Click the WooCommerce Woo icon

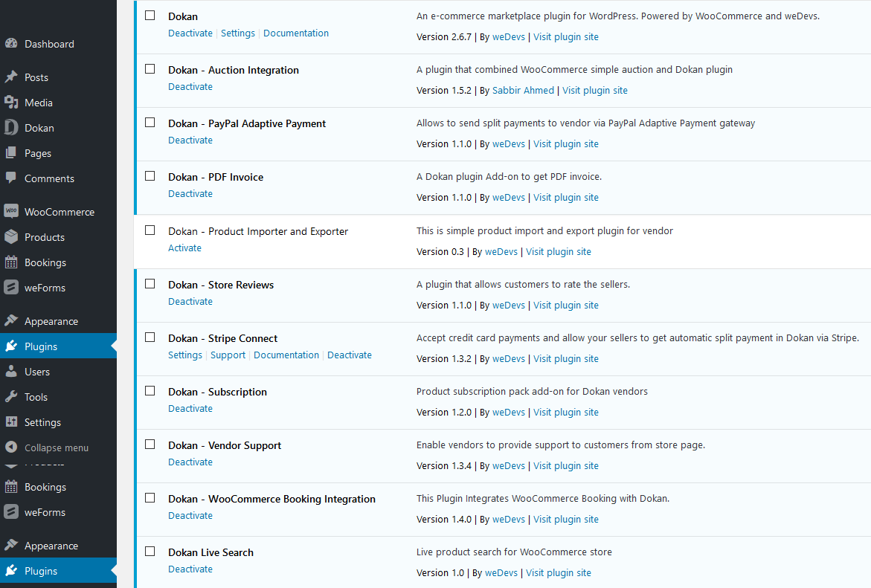tap(11, 211)
